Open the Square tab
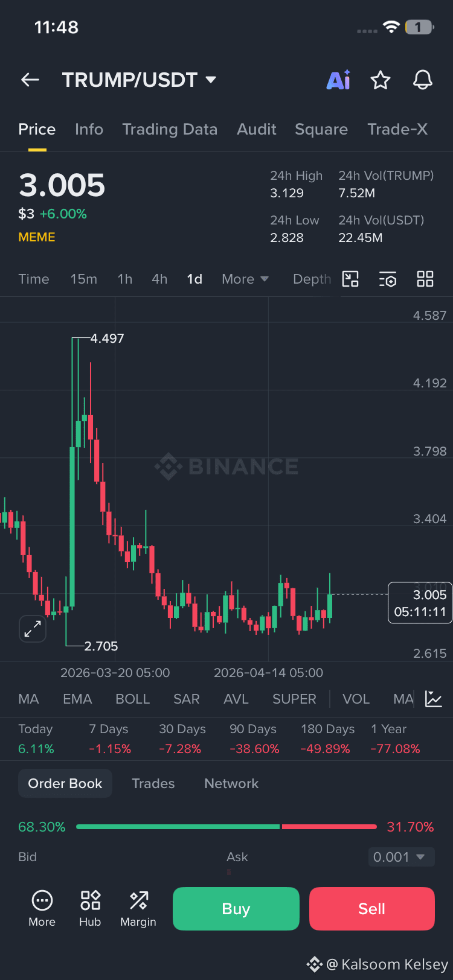The image size is (453, 980). [321, 129]
